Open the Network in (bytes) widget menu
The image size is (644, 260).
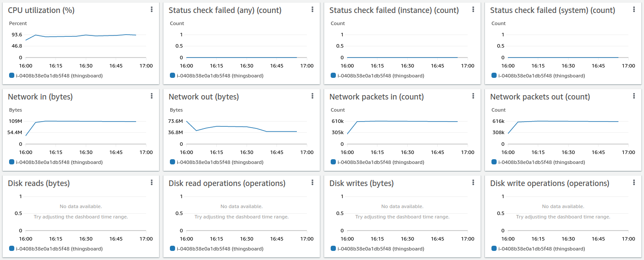152,96
